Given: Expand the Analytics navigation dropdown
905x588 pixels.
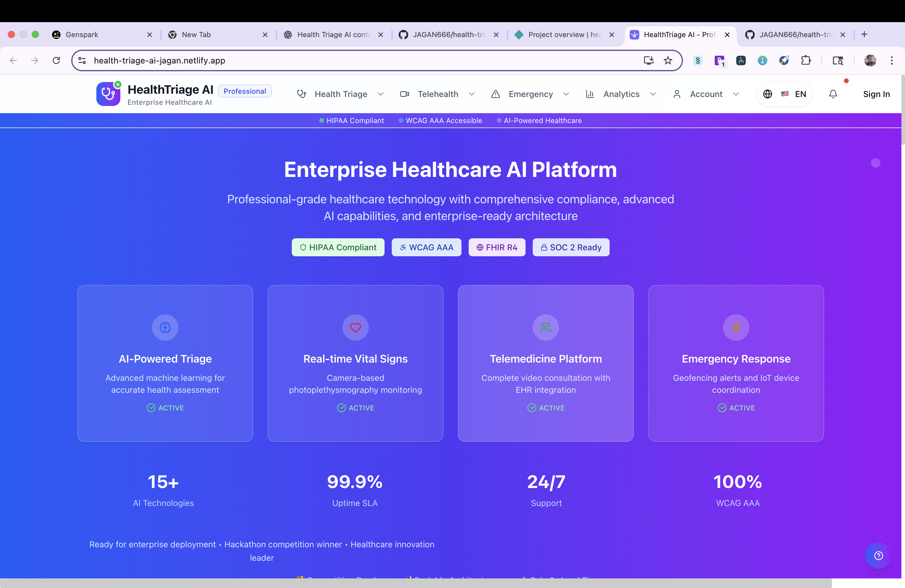Looking at the screenshot, I should click(x=621, y=94).
